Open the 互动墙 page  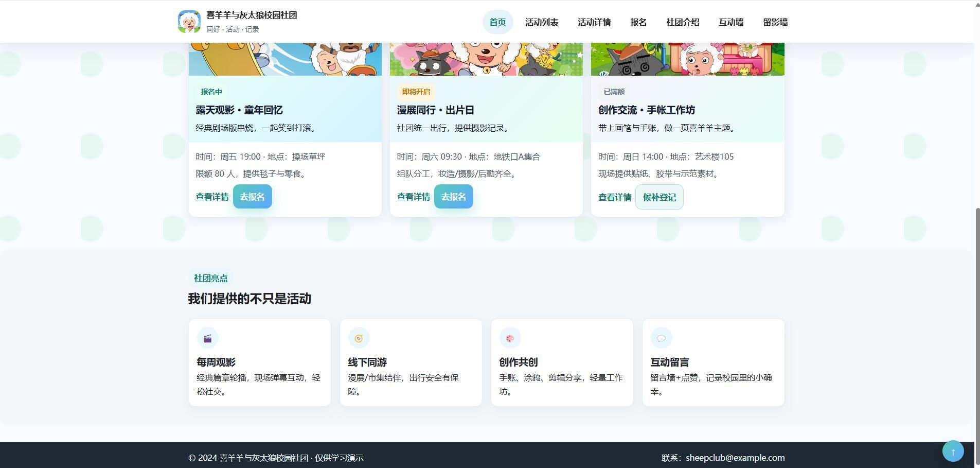point(732,22)
